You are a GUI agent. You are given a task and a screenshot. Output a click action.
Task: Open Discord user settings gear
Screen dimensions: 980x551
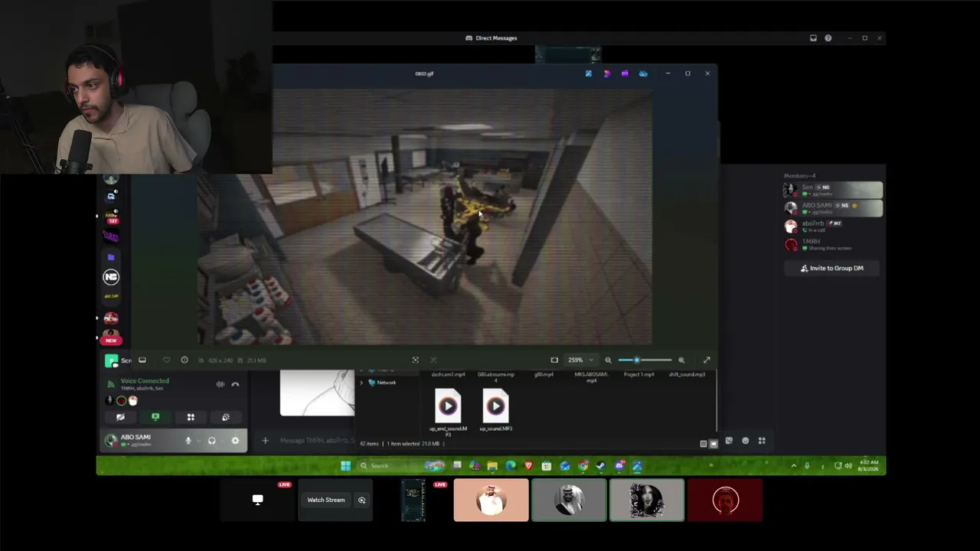[235, 441]
